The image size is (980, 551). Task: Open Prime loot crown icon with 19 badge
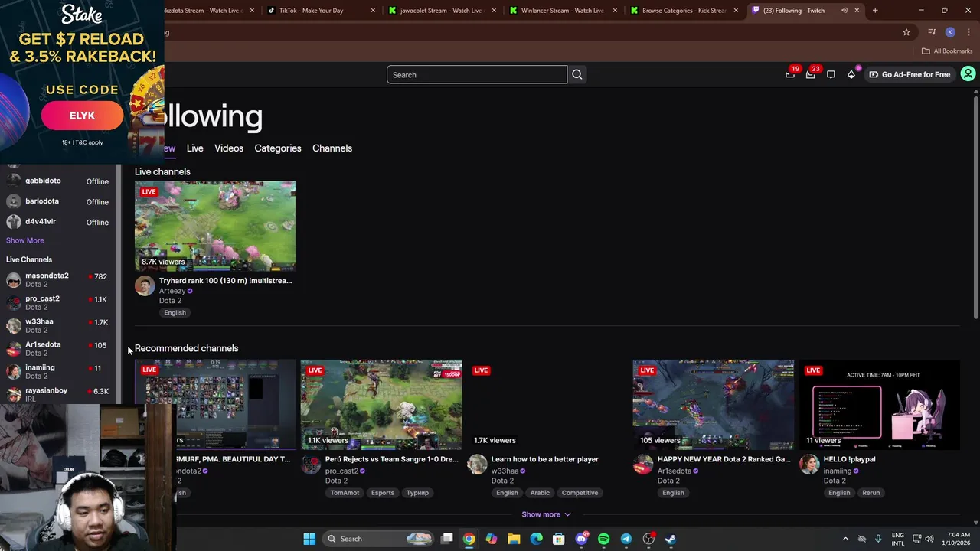coord(790,74)
